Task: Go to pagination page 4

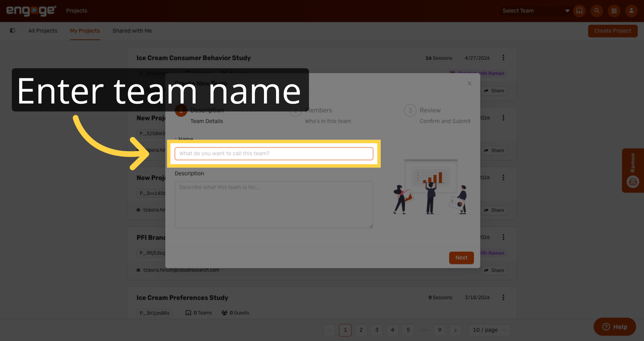Action: pos(392,330)
